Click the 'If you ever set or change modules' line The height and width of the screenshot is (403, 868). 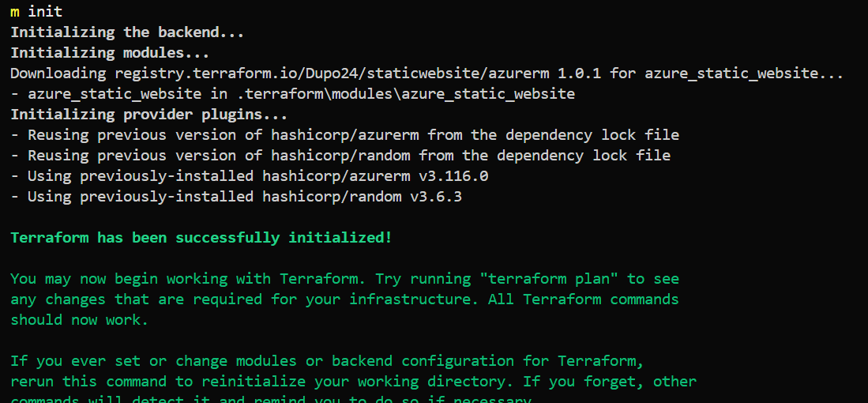click(327, 361)
